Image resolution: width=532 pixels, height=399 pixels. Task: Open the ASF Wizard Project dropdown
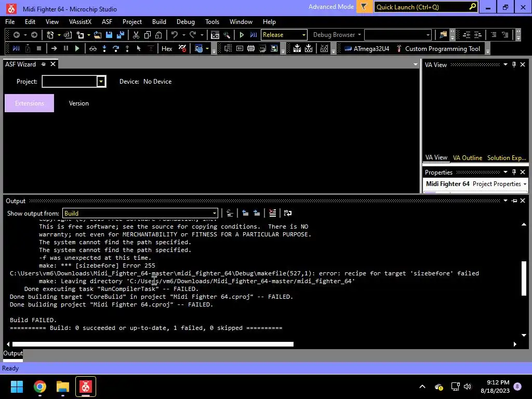coord(101,82)
